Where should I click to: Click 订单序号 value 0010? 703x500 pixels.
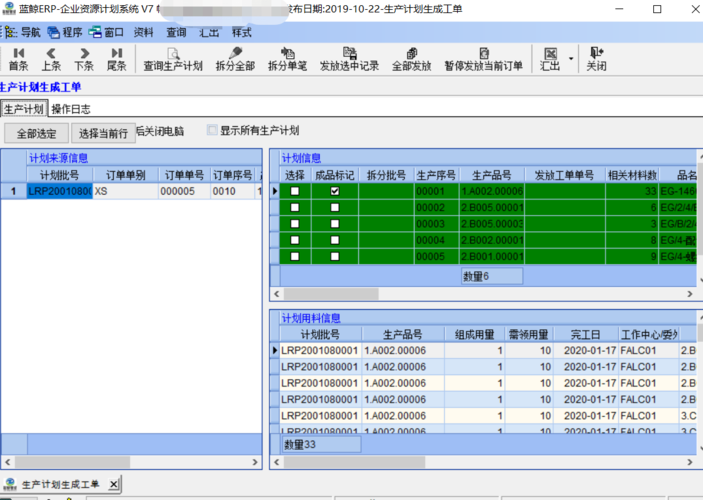(x=233, y=191)
